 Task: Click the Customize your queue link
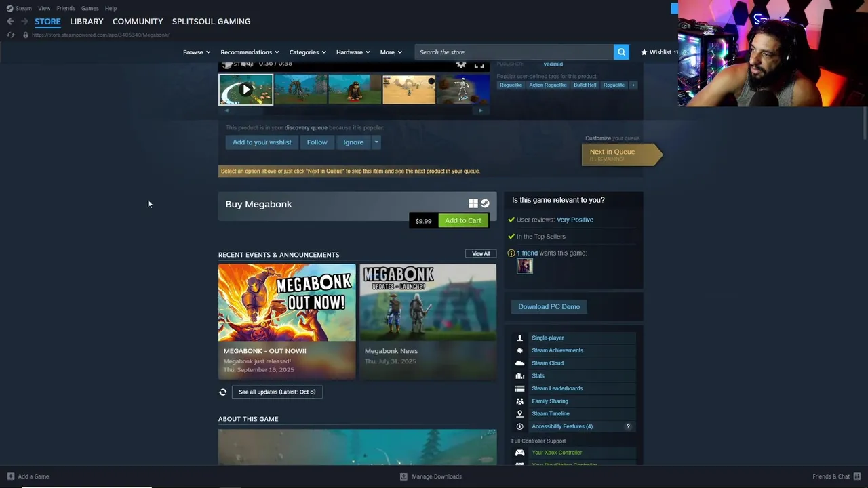[612, 138]
